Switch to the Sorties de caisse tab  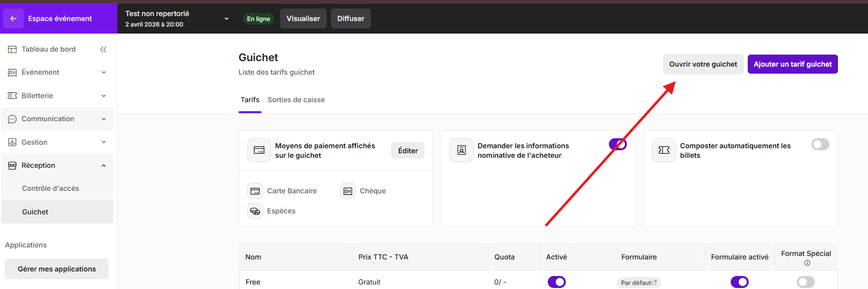296,100
